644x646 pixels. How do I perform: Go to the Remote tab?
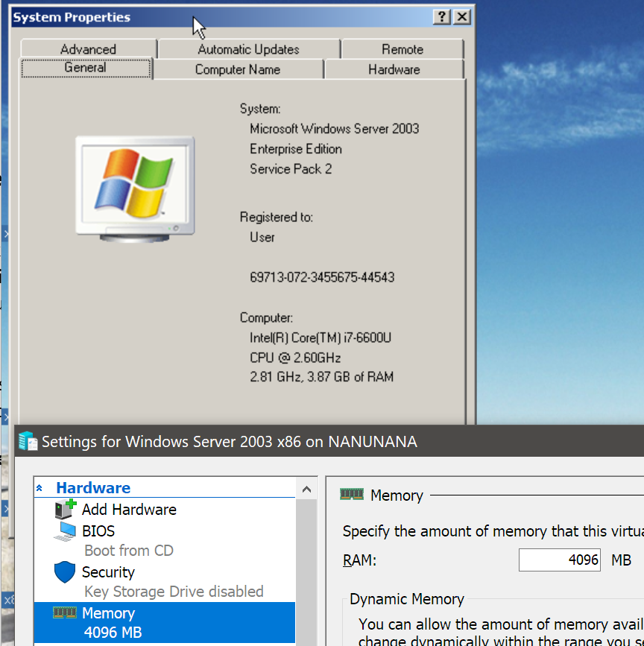[x=402, y=49]
